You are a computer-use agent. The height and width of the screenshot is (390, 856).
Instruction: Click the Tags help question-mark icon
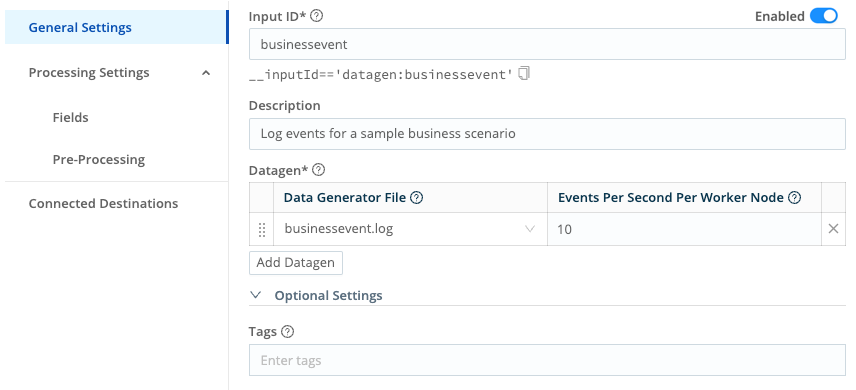click(288, 332)
